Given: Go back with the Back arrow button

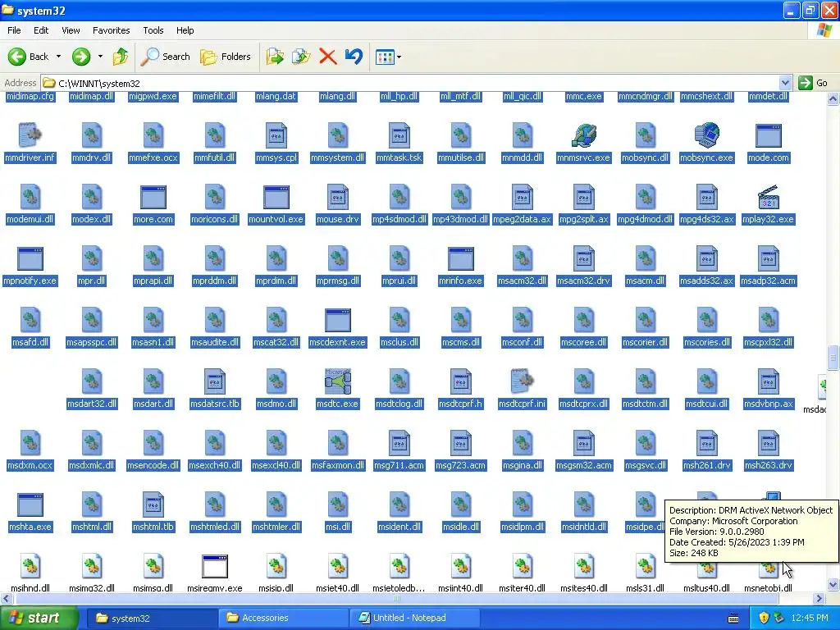Looking at the screenshot, I should (x=29, y=57).
